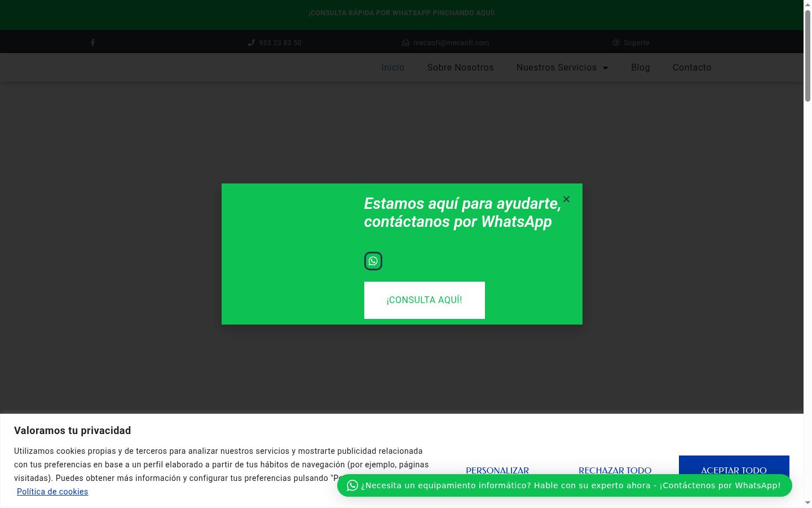
Task: Click the Soporte help circle icon
Action: coord(616,43)
